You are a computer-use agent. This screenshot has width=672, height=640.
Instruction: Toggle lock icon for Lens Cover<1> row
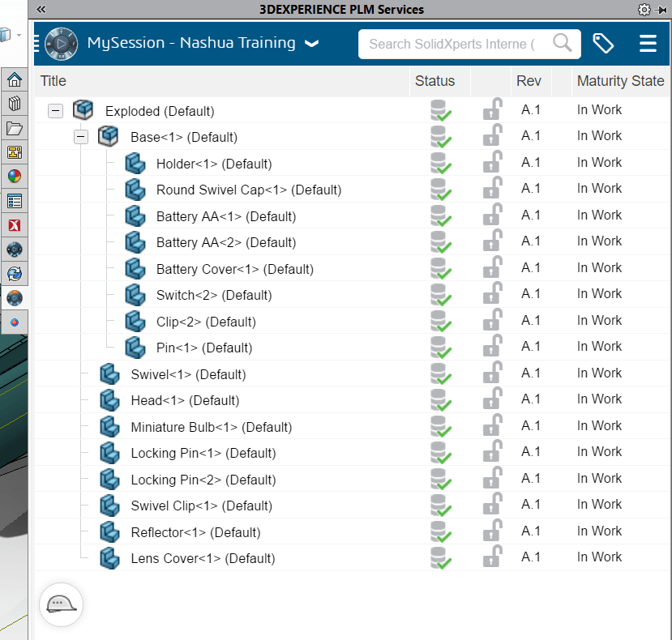pos(492,557)
